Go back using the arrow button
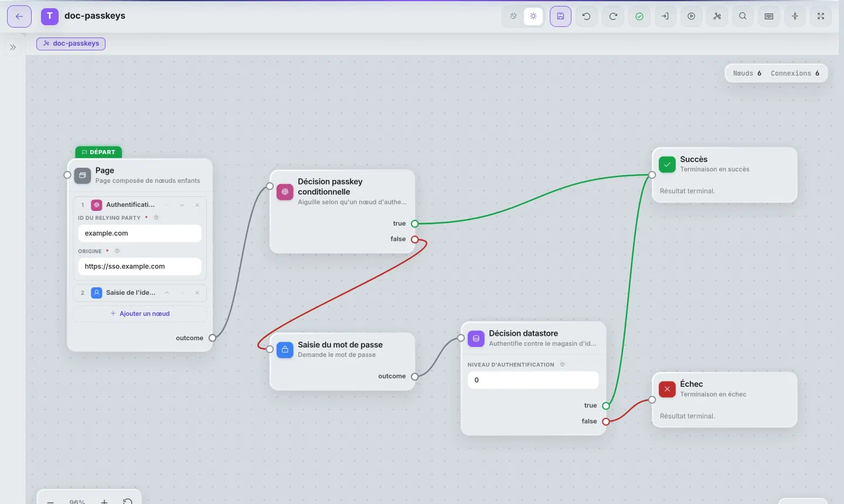Image resolution: width=844 pixels, height=504 pixels. 19,16
